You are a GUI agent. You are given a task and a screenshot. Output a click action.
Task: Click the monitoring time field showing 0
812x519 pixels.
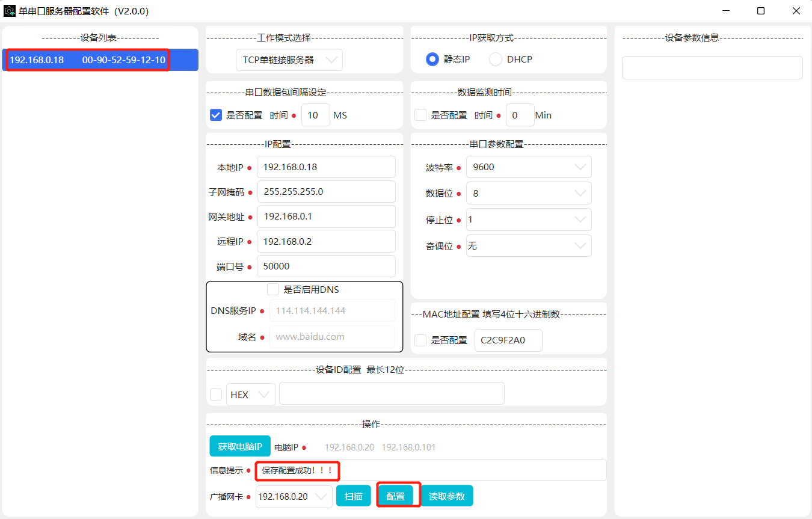(x=520, y=115)
